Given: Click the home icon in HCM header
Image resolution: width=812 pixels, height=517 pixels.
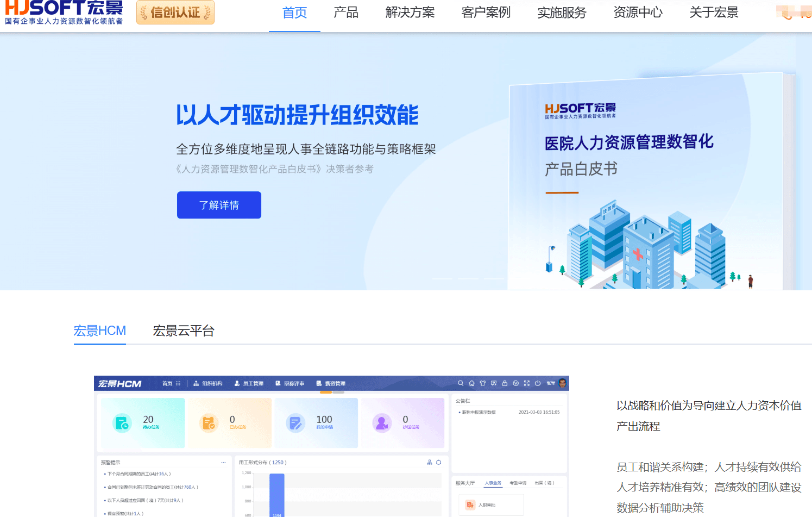Looking at the screenshot, I should (471, 383).
